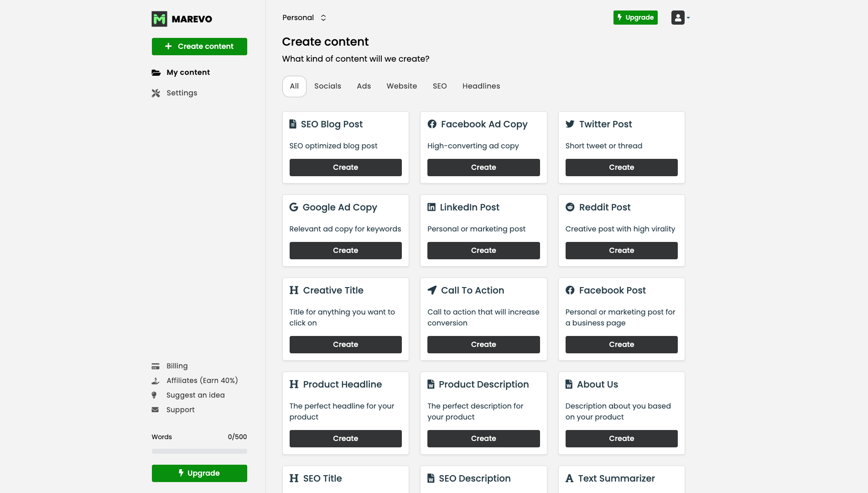This screenshot has width=868, height=493.
Task: Select the Headlines category tab
Action: pyautogui.click(x=481, y=86)
